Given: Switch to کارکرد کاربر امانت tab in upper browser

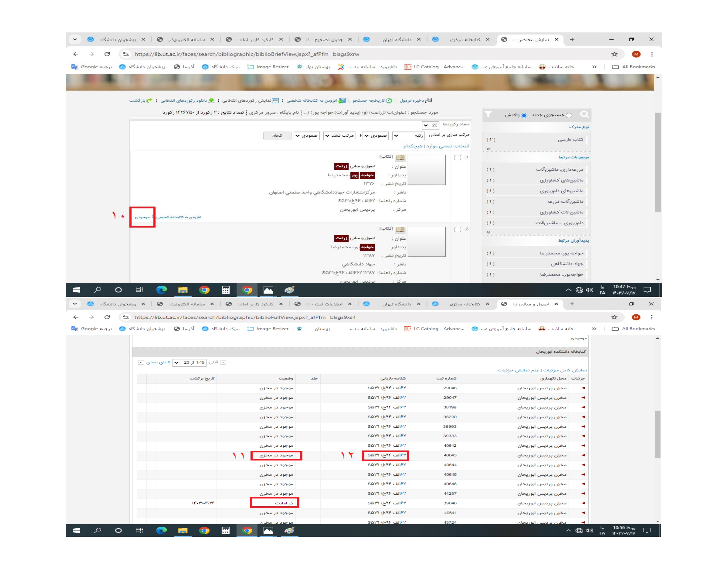Looking at the screenshot, I should click(254, 39).
